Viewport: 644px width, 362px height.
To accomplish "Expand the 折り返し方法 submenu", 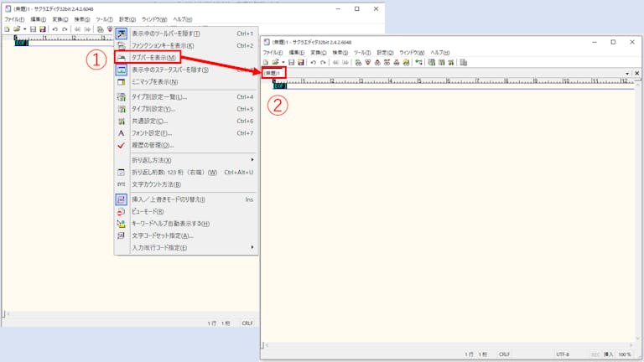I will [x=186, y=160].
